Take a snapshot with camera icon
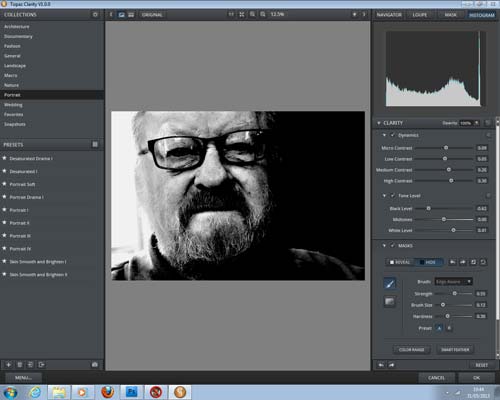Image resolution: width=500 pixels, height=400 pixels. (95, 365)
